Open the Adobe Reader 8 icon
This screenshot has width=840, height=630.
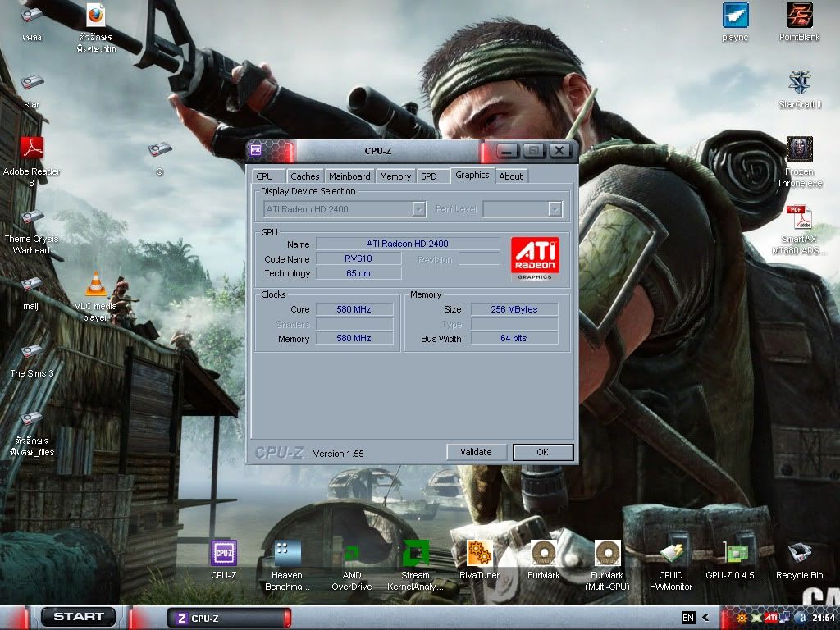[31, 150]
